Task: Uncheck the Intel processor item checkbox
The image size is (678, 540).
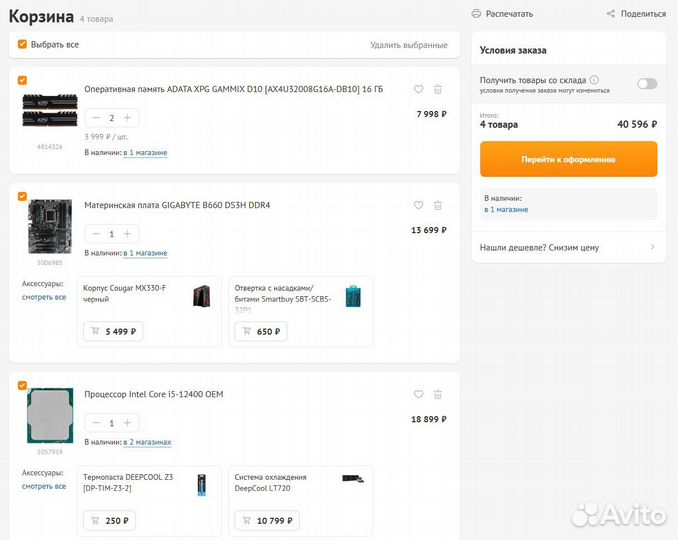Action: [23, 384]
